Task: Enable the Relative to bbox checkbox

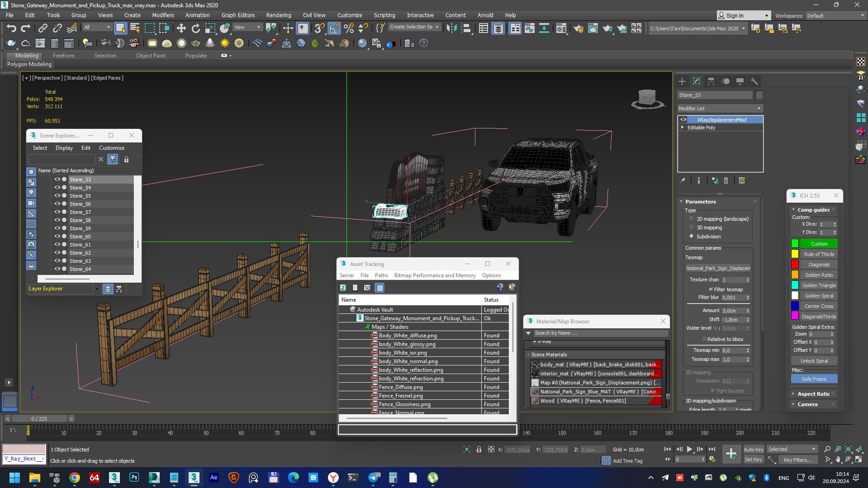Action: coord(704,339)
